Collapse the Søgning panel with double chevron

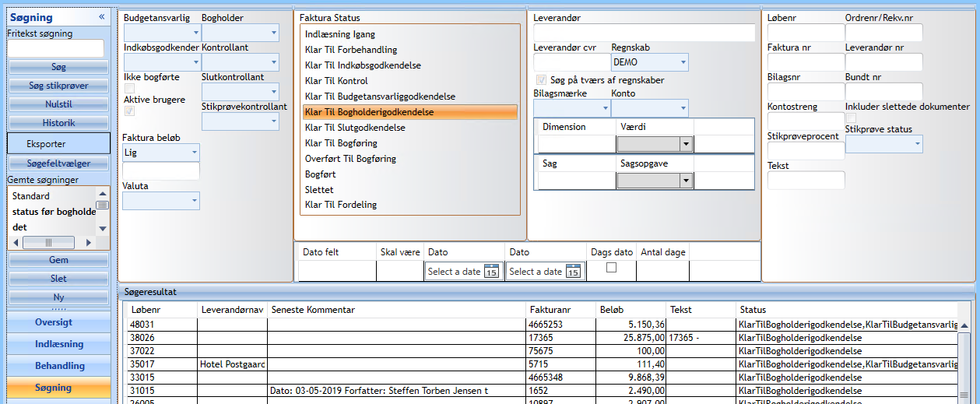[102, 16]
